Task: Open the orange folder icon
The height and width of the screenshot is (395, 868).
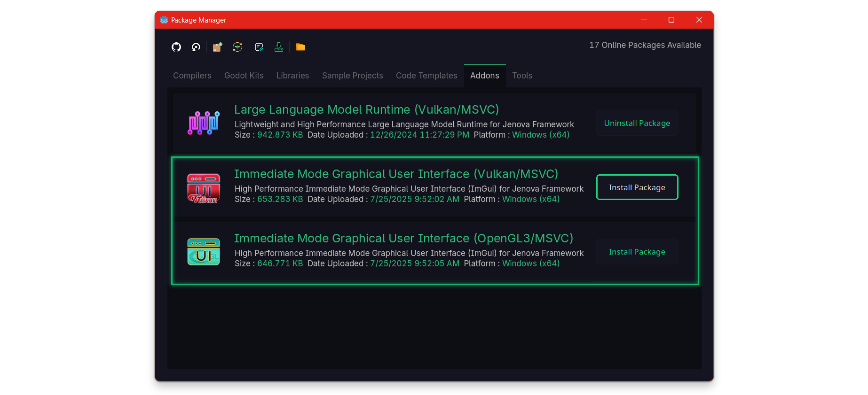Action: tap(300, 47)
